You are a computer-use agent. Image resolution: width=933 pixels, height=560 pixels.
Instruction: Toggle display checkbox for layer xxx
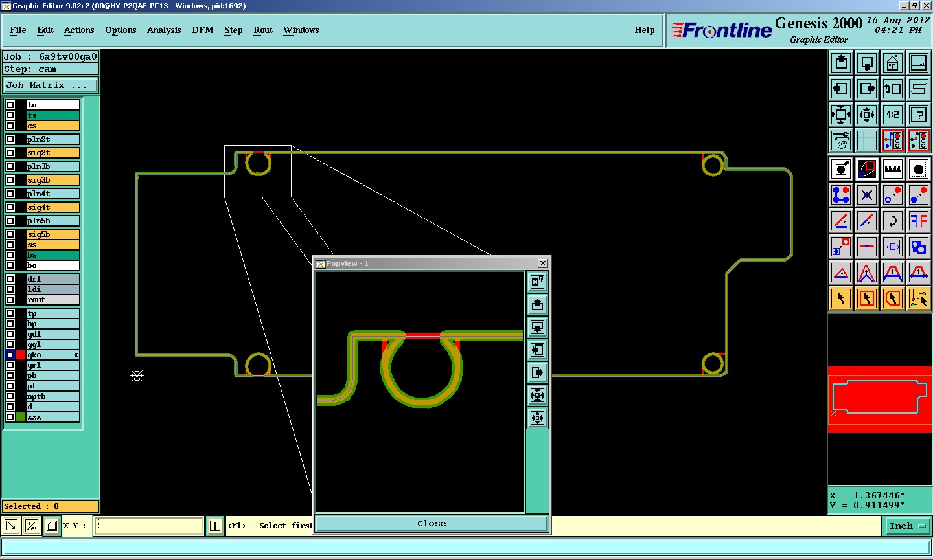pos(10,417)
